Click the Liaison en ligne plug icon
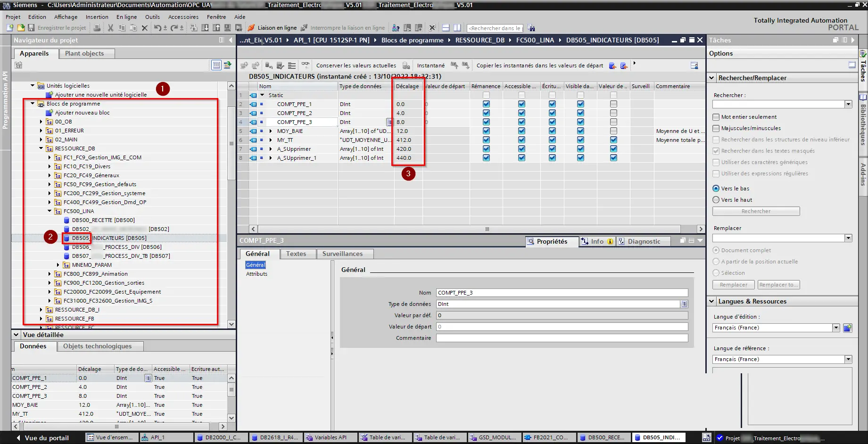Screen dimensions: 868x444 [251, 28]
